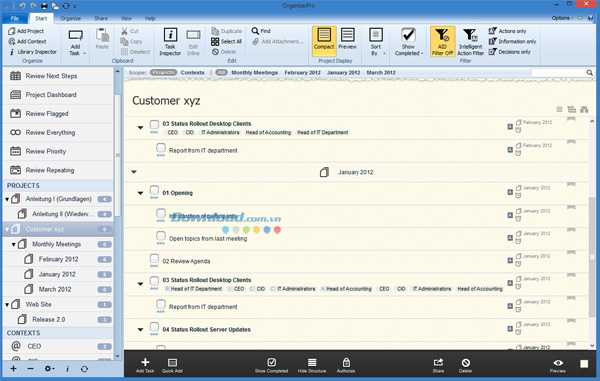Open the Task Inspector
Screen dimensions: 600x381
[x=170, y=42]
